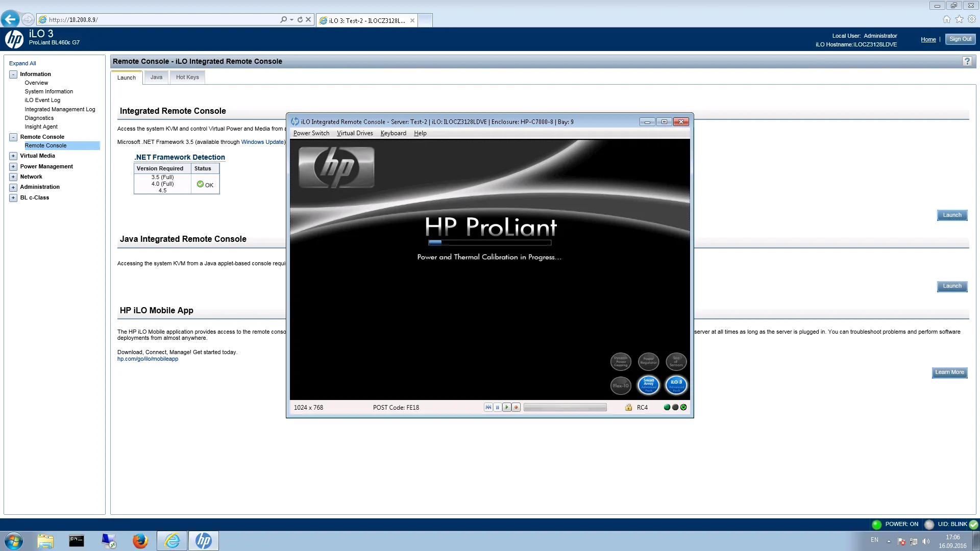Open the Diagnostics page
This screenshot has width=980, height=551.
39,118
